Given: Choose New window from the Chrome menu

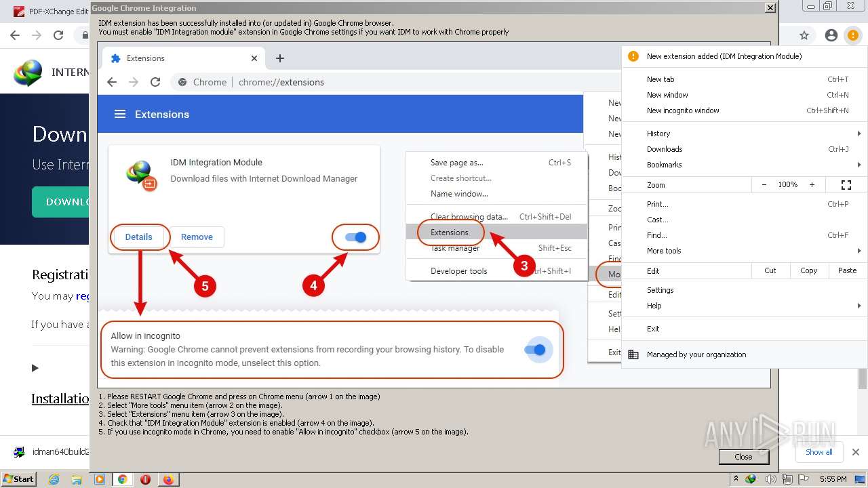Looking at the screenshot, I should 745,95.
